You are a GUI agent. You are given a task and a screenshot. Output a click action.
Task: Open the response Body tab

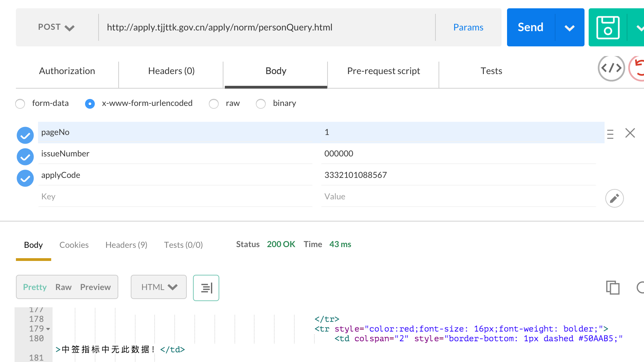pos(34,245)
